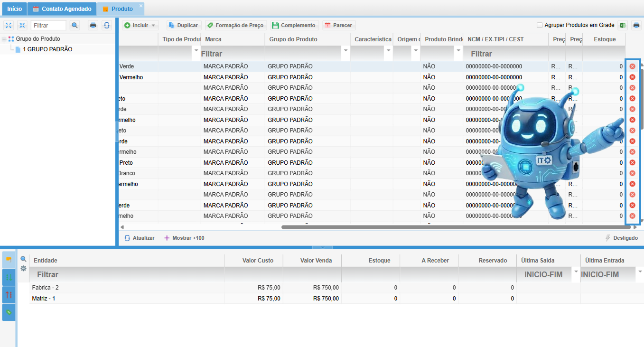644x347 pixels.
Task: Collapse the Grupo do Produto tree node
Action: (x=4, y=39)
